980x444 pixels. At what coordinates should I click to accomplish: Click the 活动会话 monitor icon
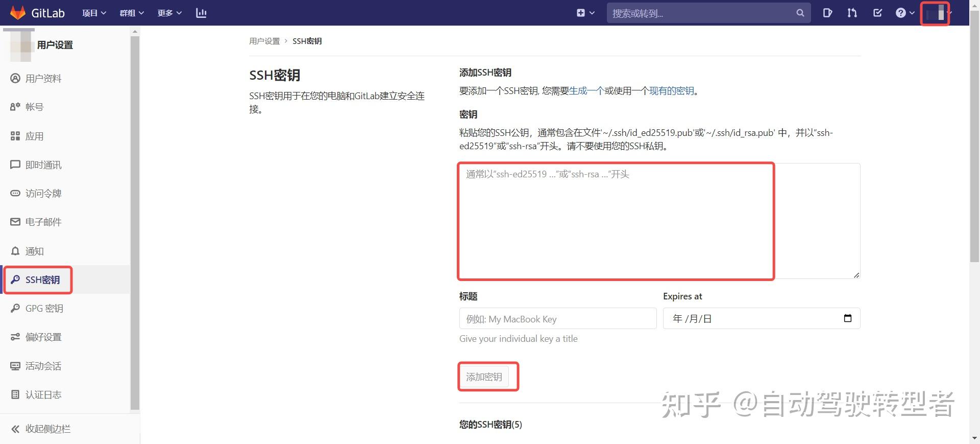[15, 366]
